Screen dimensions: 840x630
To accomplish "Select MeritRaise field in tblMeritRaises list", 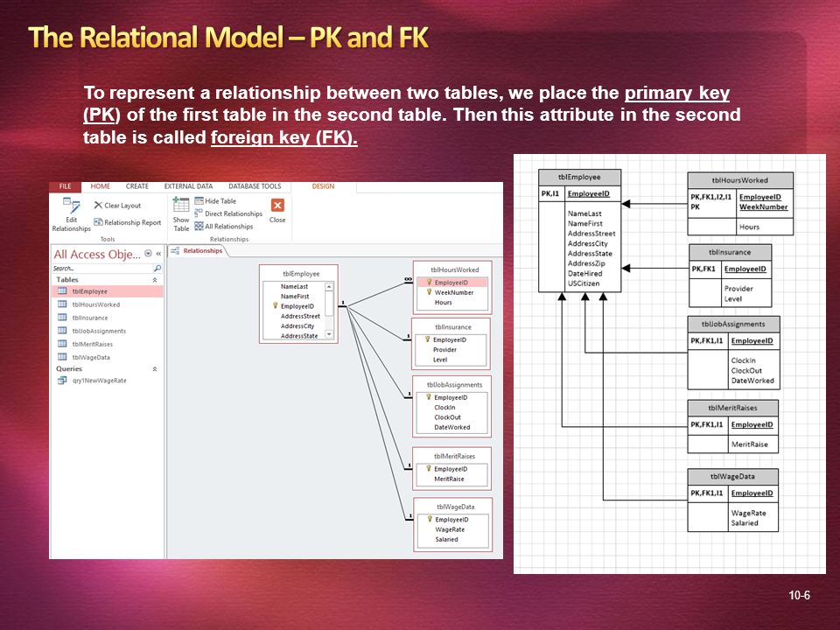I will coord(449,479).
